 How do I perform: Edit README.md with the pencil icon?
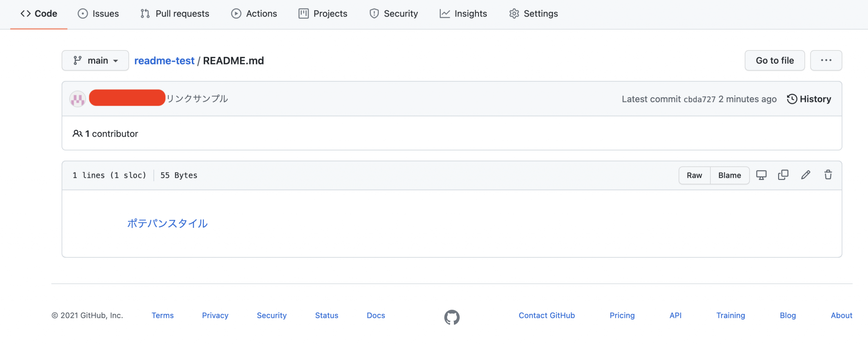point(806,175)
